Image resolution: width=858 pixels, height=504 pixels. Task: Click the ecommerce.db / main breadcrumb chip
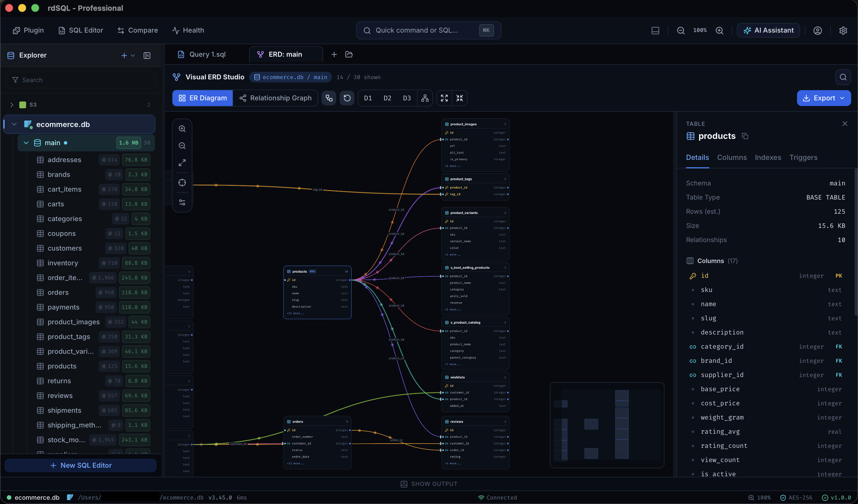(291, 77)
